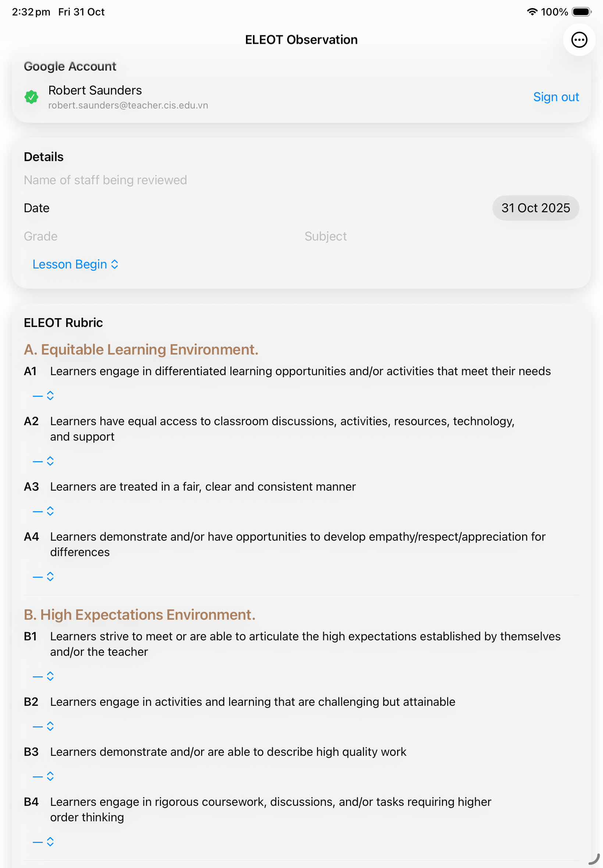Open the A2 rating selector
The height and width of the screenshot is (868, 603).
coord(43,461)
